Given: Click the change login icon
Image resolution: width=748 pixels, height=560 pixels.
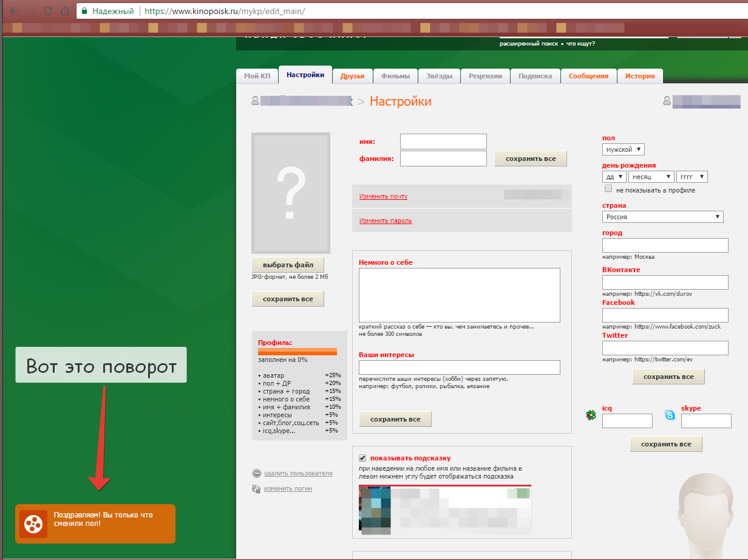Looking at the screenshot, I should pos(257,489).
